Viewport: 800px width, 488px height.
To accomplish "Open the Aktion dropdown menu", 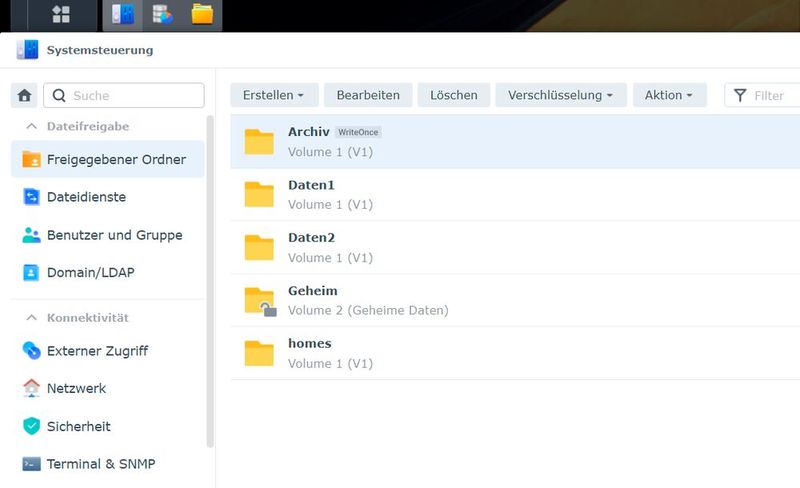I will tap(669, 95).
